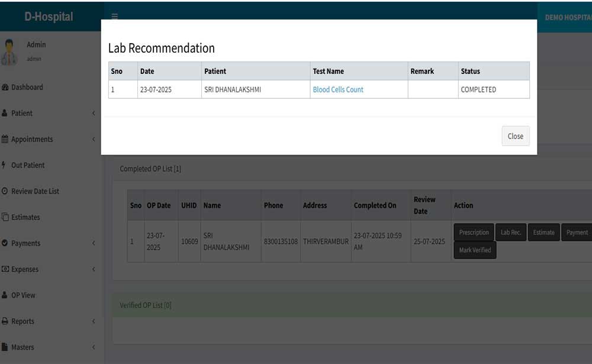Toggle the hamburger sidebar menu icon
The image size is (592, 364).
click(115, 17)
